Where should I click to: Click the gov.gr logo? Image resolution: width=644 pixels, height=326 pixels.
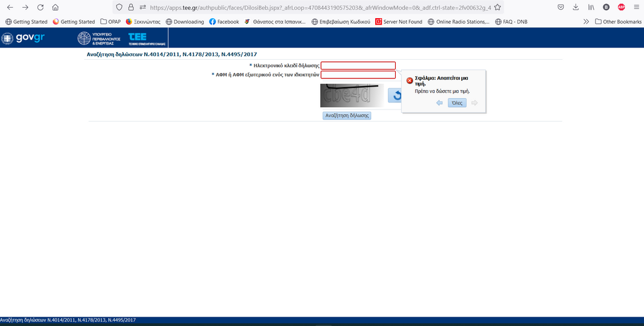pos(23,39)
